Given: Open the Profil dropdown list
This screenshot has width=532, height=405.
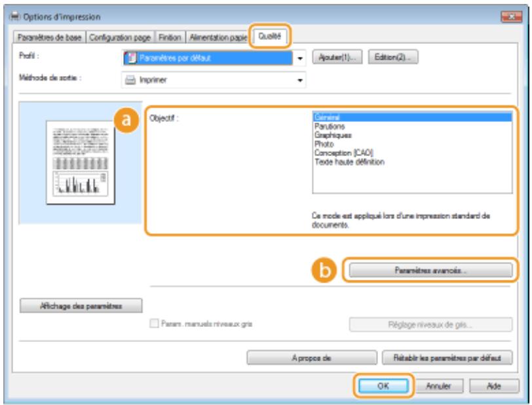Looking at the screenshot, I should click(300, 58).
